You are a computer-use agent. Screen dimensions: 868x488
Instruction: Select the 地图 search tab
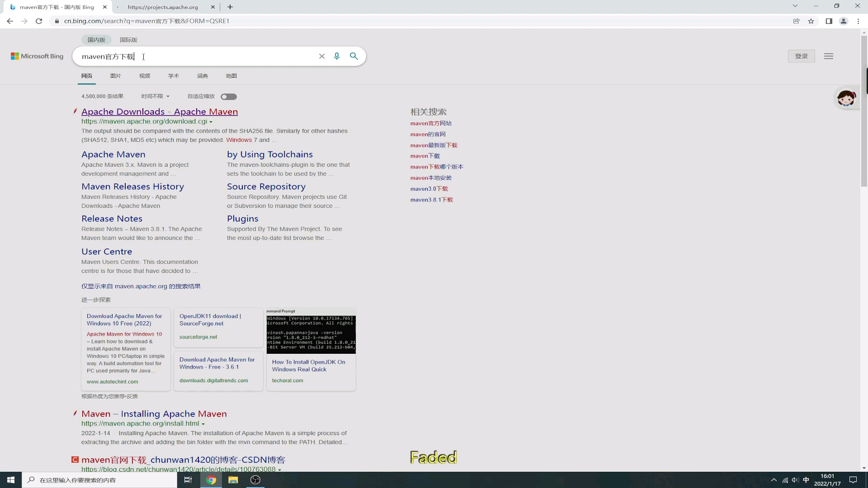click(231, 76)
